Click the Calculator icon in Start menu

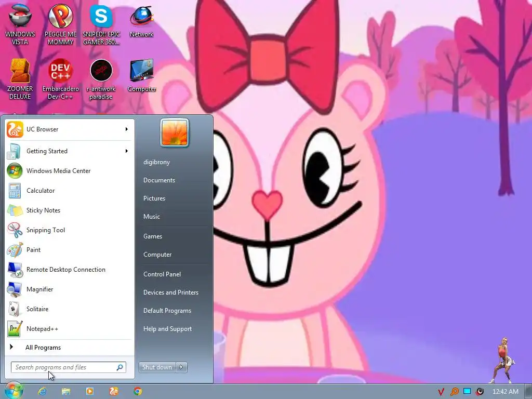click(15, 190)
